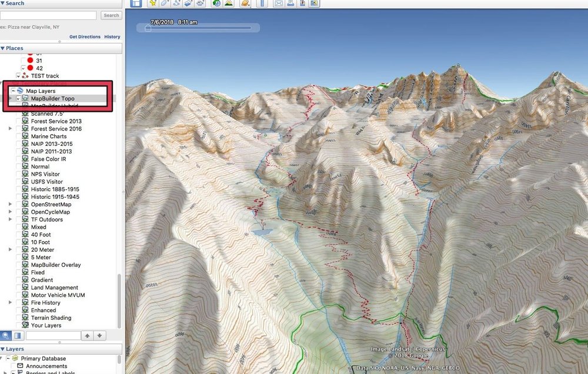Click the transparency panel icon next to magnifier
Viewport: 588px width, 374px height.
18,335
